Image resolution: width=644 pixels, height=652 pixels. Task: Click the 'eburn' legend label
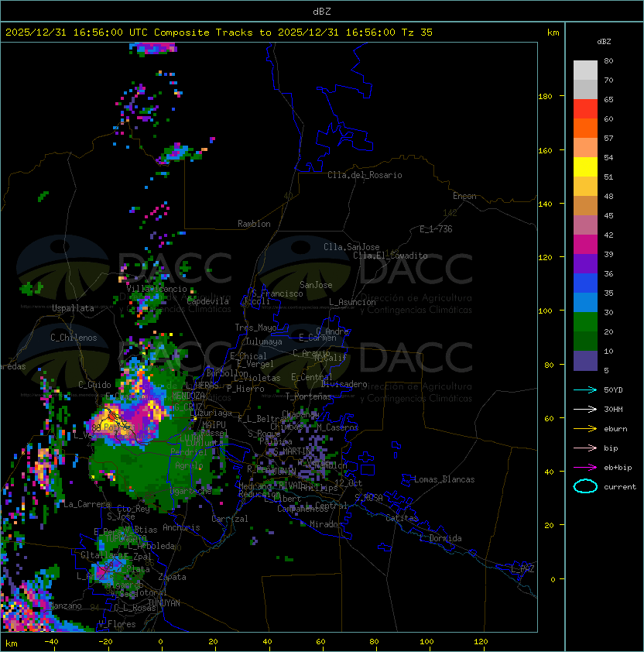[615, 429]
